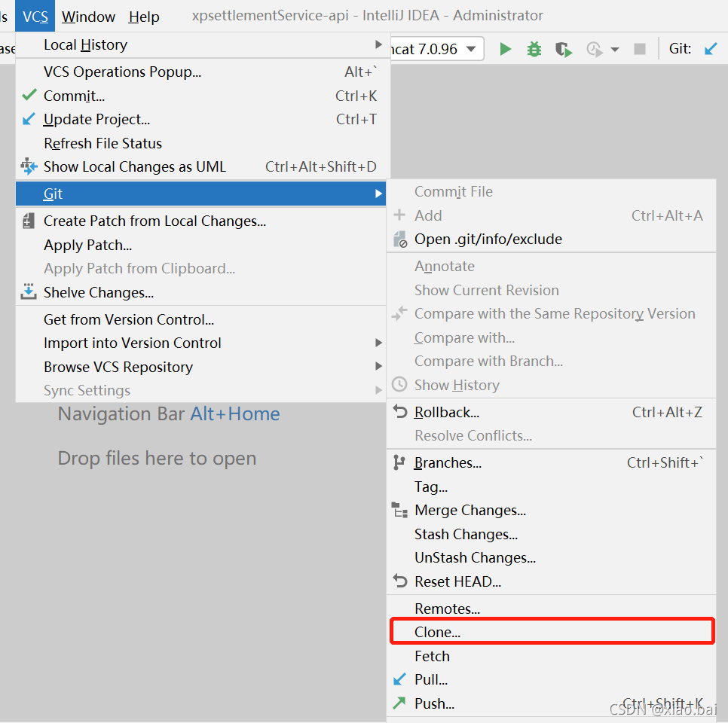Select Open .git/info/exclude
Viewport: 728px width, 723px height.
551,239
